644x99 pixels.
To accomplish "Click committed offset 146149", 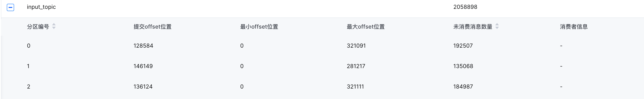I will [x=143, y=66].
